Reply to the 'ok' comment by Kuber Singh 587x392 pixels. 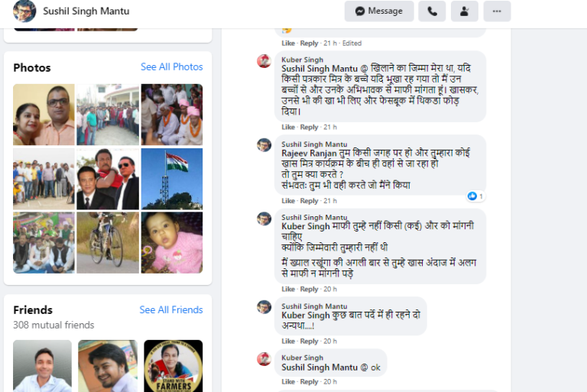tap(310, 382)
